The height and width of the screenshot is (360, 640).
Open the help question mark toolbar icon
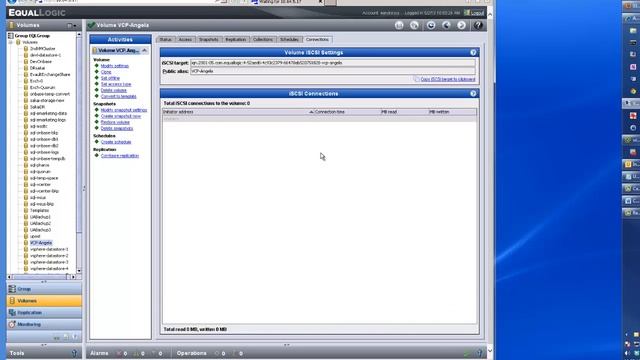pos(478,25)
